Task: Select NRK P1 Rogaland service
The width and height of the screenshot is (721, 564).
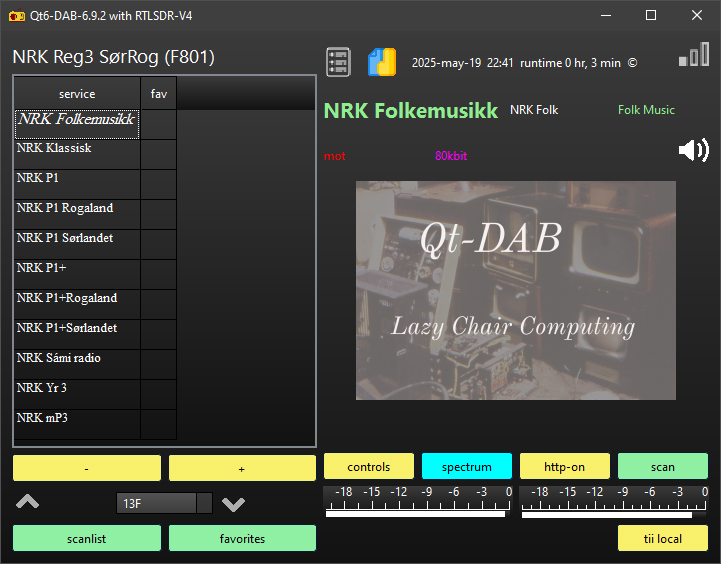Action: [x=77, y=214]
